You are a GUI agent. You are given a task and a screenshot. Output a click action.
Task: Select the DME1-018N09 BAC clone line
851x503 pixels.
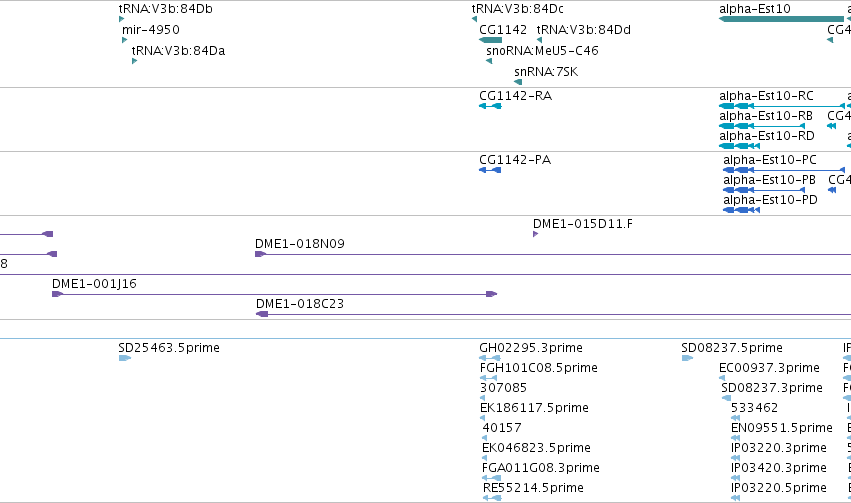(x=553, y=254)
